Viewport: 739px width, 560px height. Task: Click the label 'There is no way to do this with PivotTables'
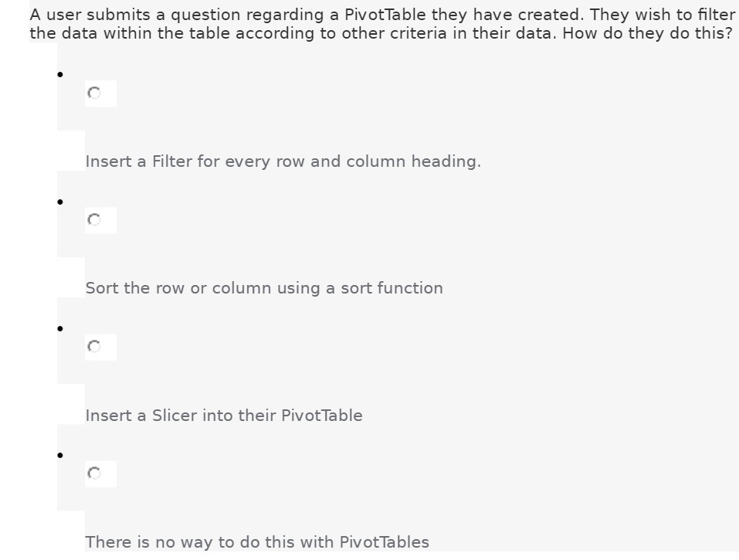pyautogui.click(x=257, y=542)
